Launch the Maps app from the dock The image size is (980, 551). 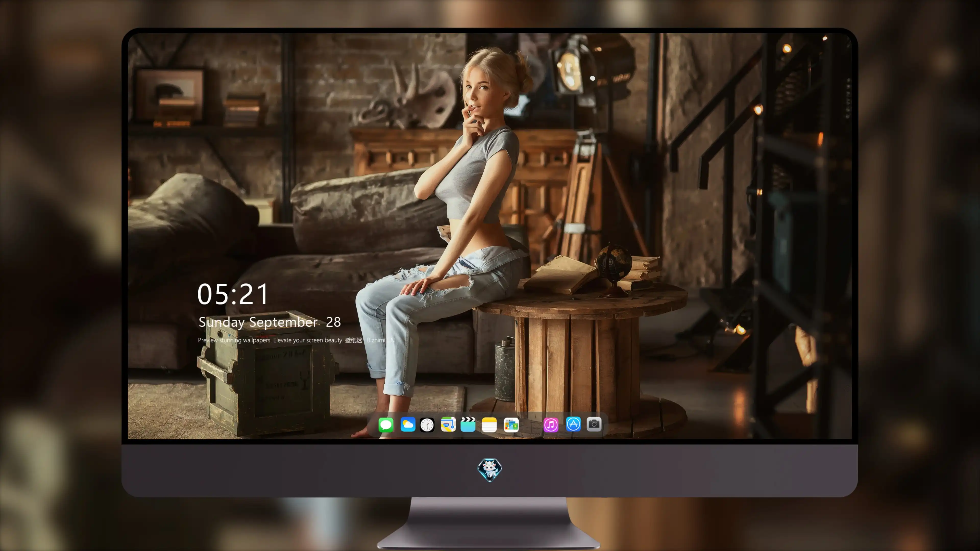pos(448,424)
